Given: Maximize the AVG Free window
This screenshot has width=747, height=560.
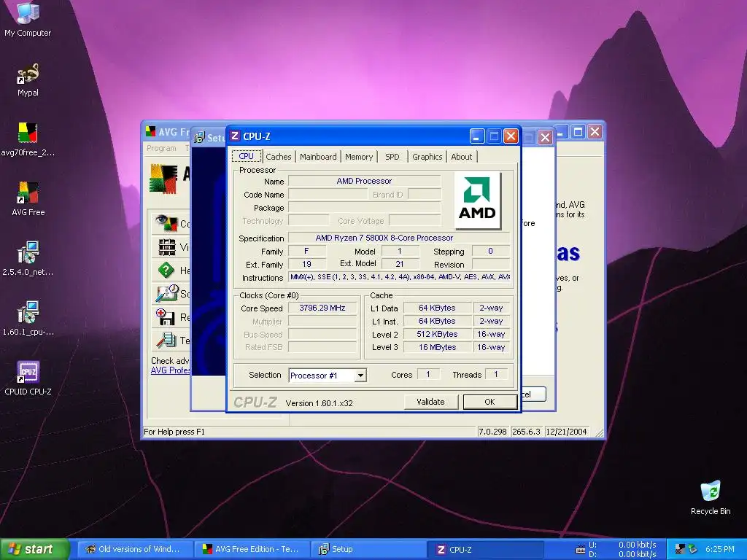Looking at the screenshot, I should pyautogui.click(x=578, y=132).
